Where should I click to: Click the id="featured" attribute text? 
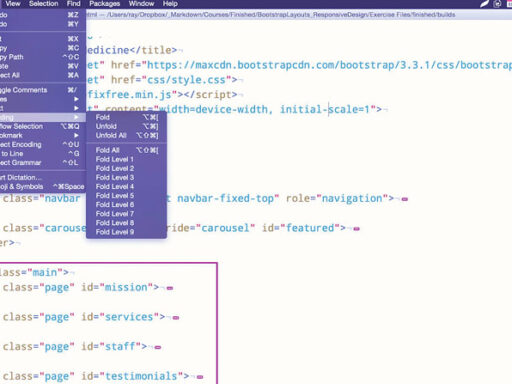(x=301, y=228)
